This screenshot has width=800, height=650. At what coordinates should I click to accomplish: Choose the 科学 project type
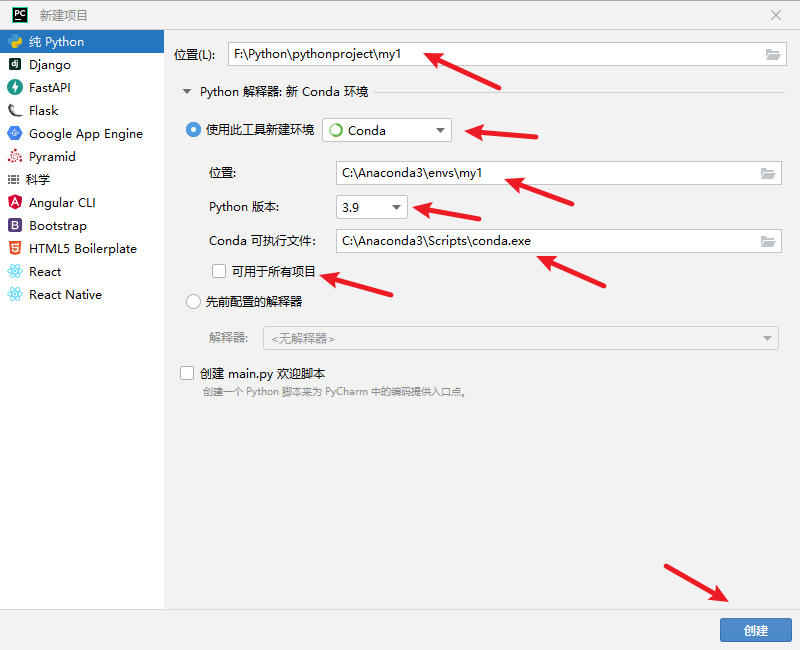pyautogui.click(x=82, y=179)
